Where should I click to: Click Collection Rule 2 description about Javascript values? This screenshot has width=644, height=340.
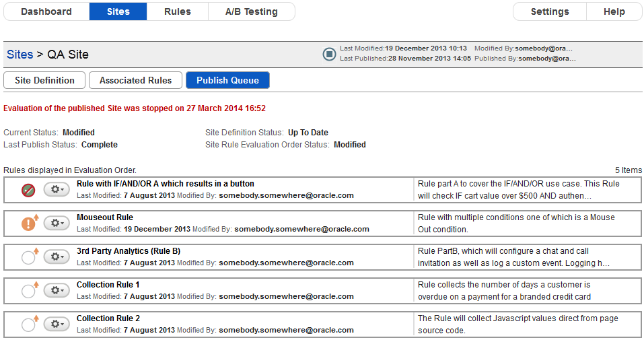[518, 325]
